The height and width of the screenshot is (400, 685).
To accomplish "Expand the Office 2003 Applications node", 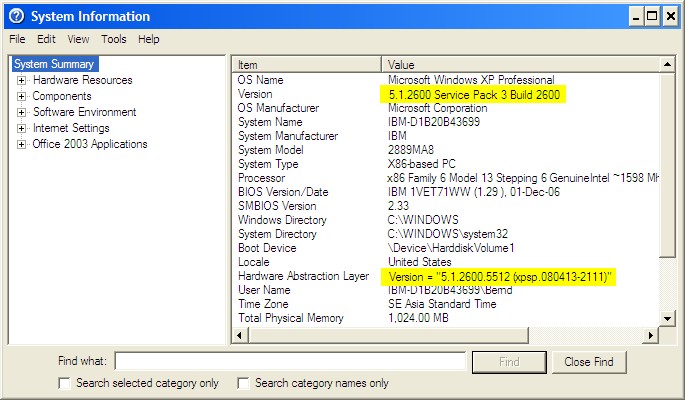I will pyautogui.click(x=21, y=145).
